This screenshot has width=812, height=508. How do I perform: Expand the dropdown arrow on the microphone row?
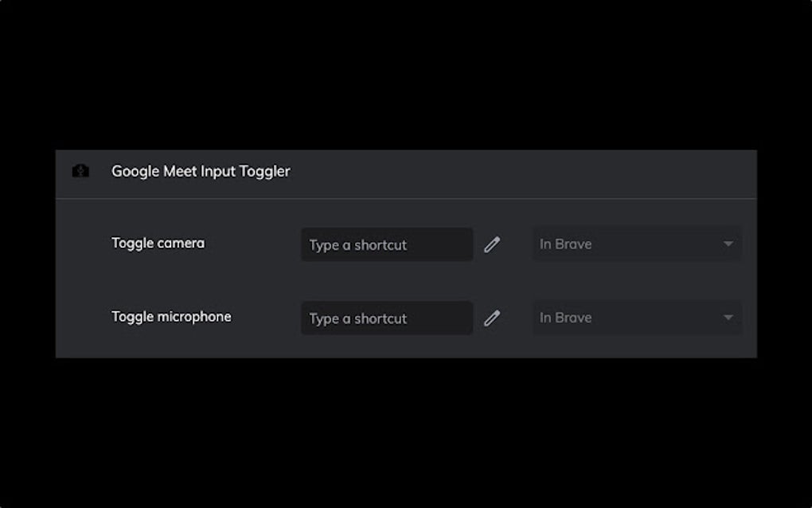[x=728, y=318]
